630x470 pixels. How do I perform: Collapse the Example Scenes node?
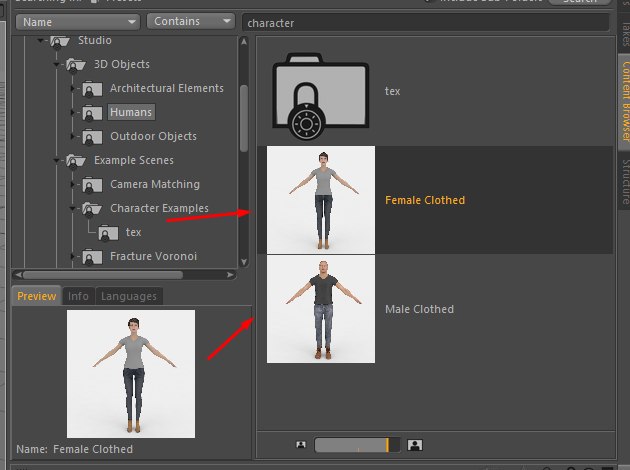click(56, 160)
